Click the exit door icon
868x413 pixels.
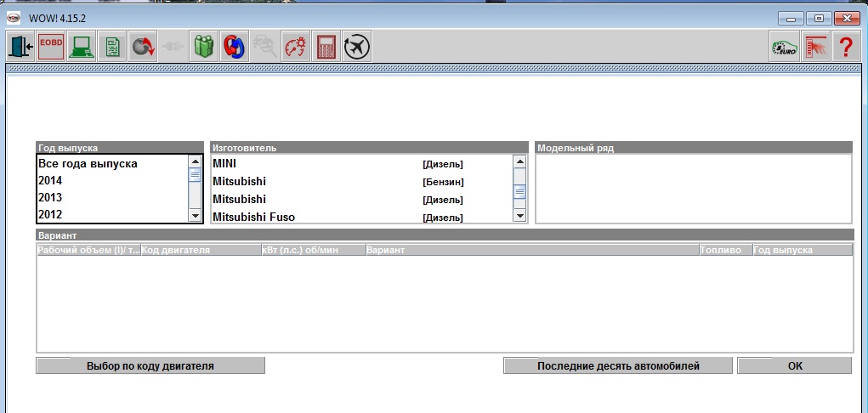[x=21, y=47]
